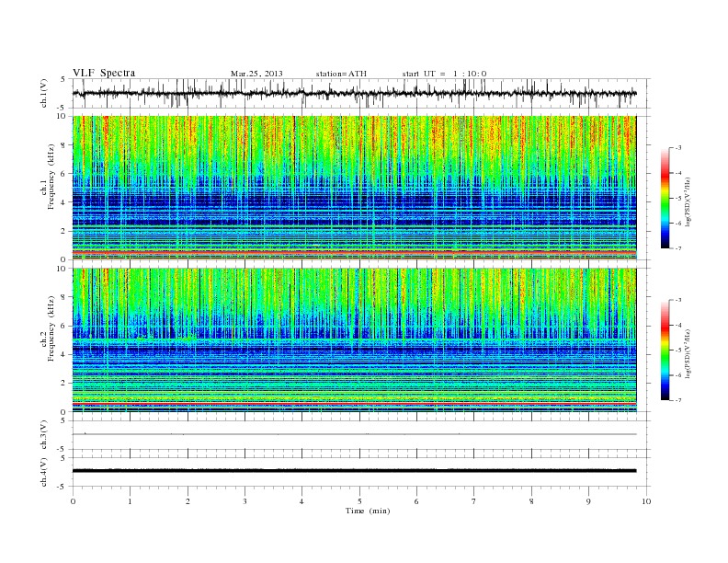The image size is (728, 563).
Task: Click the ch.1 spectrogram color scale bar
Action: coord(665,198)
